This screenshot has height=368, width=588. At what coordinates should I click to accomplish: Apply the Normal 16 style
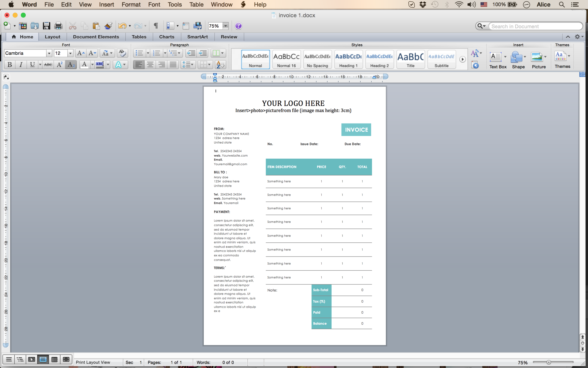[286, 59]
